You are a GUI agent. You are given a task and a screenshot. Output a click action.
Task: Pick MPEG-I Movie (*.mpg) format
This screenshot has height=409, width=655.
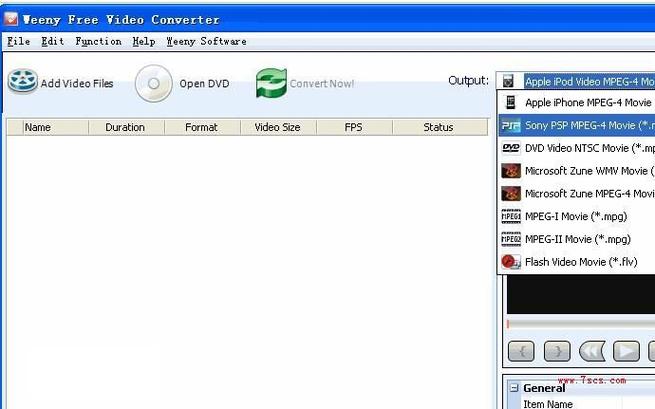(x=576, y=216)
